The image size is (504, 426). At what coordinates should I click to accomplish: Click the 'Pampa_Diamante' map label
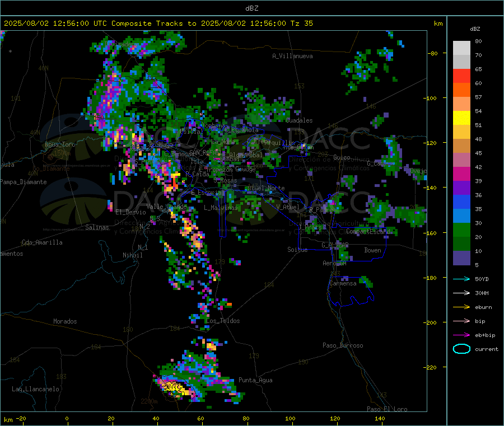tap(24, 182)
